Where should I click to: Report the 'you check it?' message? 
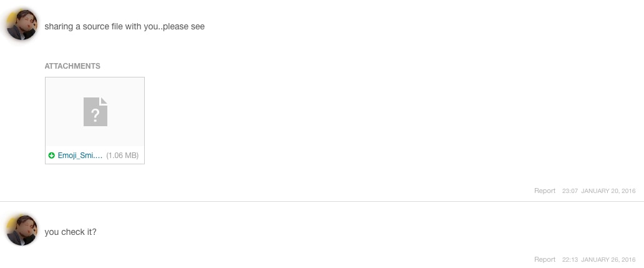545,259
